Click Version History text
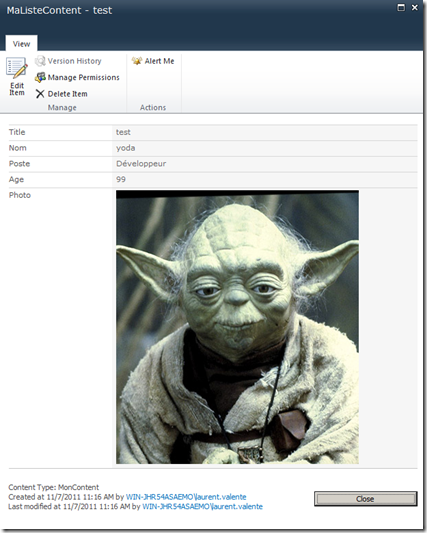 pos(74,61)
